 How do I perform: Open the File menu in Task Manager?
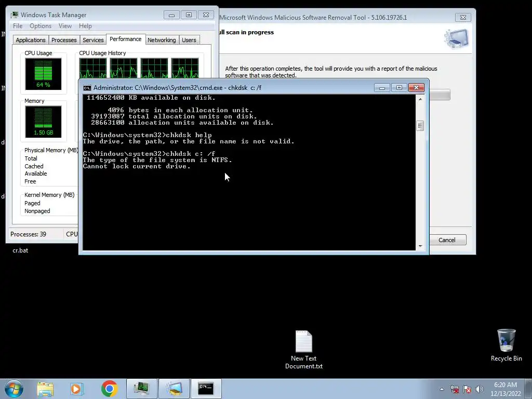(18, 26)
